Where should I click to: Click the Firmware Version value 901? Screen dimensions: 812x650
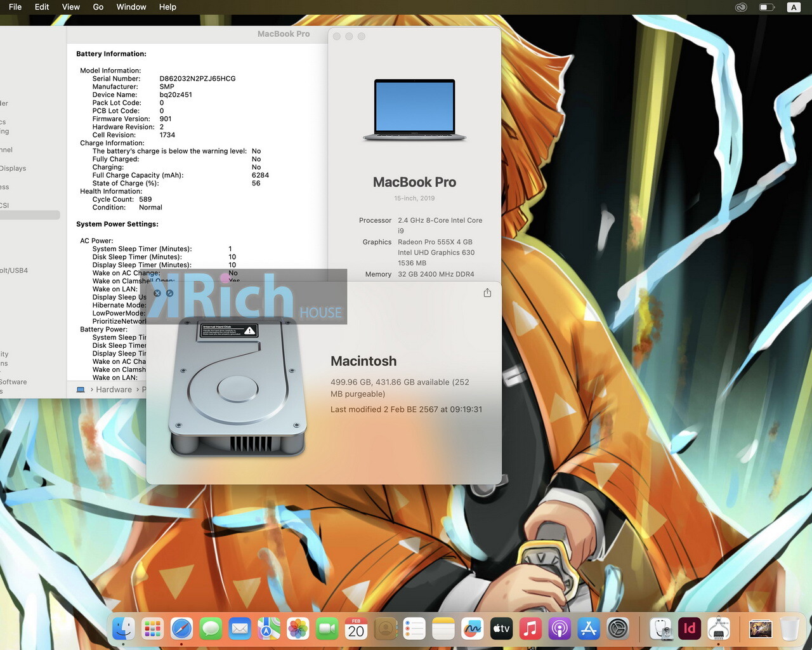[166, 119]
